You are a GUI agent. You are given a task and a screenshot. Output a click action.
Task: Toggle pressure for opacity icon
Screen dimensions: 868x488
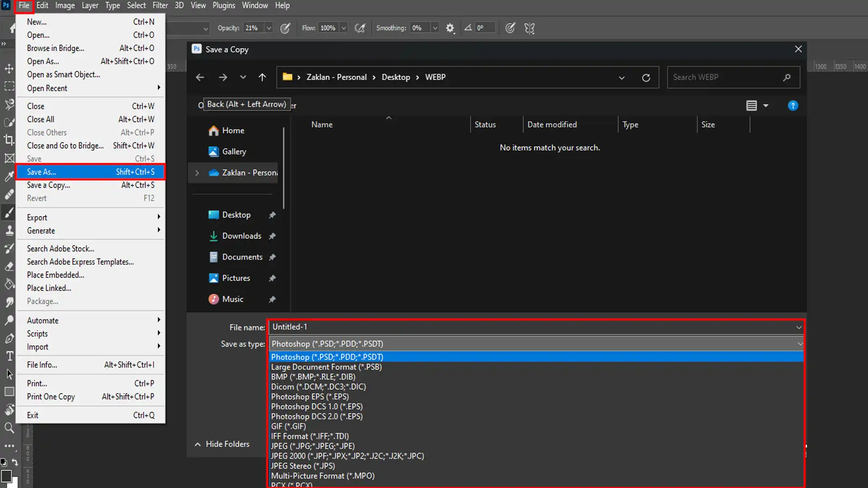pyautogui.click(x=285, y=28)
